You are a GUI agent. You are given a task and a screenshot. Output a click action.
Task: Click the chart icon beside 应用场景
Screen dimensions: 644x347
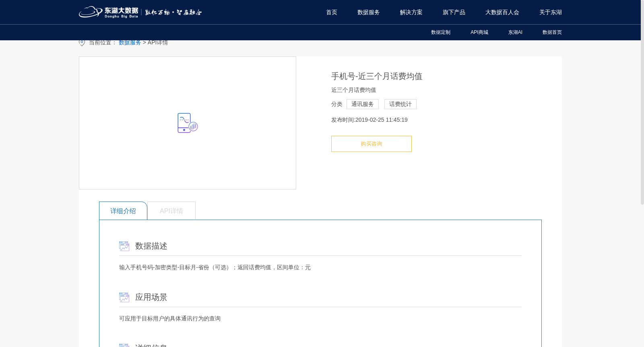coord(124,297)
